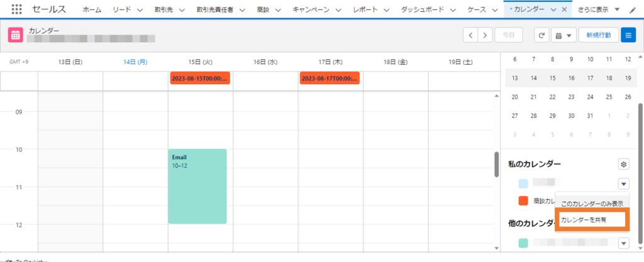Screen dimensions: 644x262
Task: Expand ダッシュボード chevron menu
Action: (x=453, y=10)
